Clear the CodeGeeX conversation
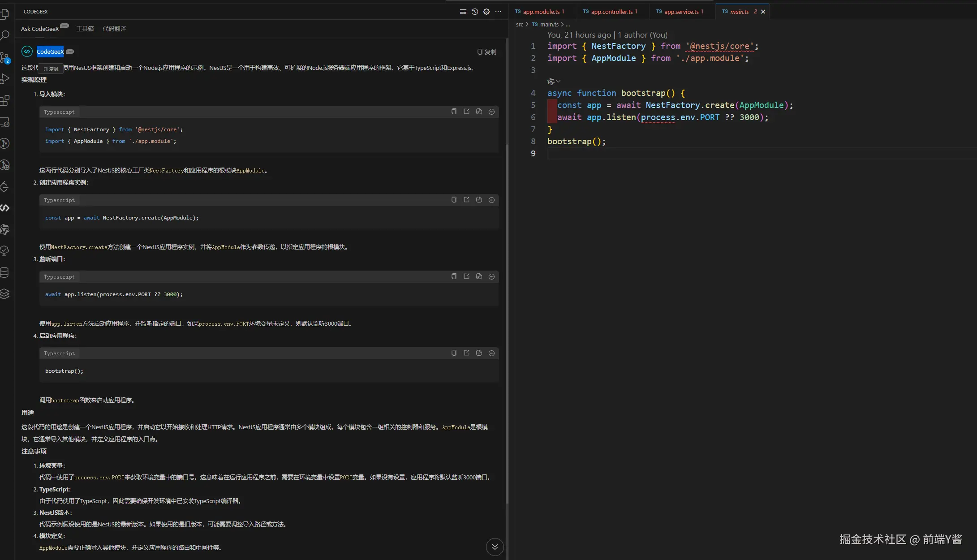 (463, 12)
